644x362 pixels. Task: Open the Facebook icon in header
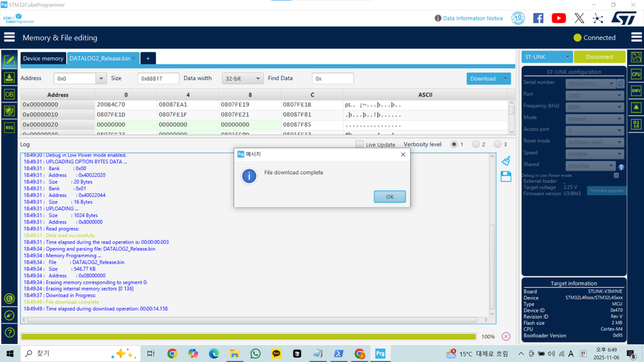pyautogui.click(x=538, y=18)
